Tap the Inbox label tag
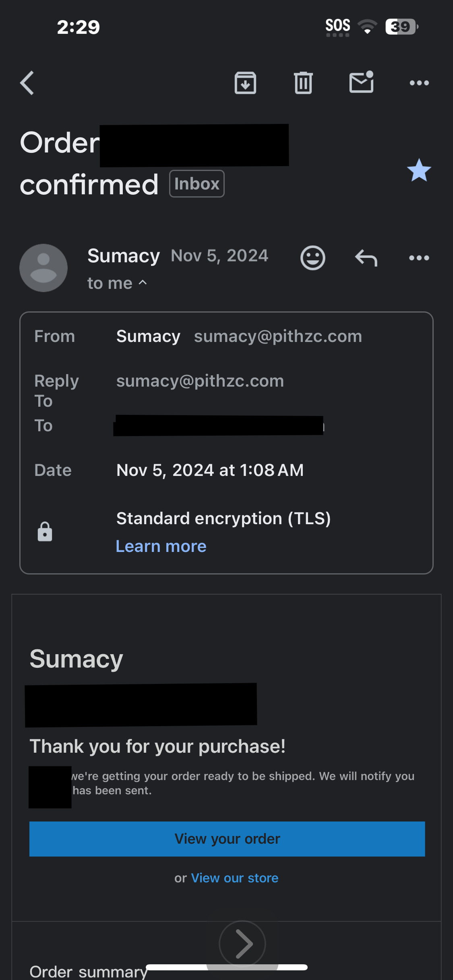The height and width of the screenshot is (980, 453). point(197,184)
